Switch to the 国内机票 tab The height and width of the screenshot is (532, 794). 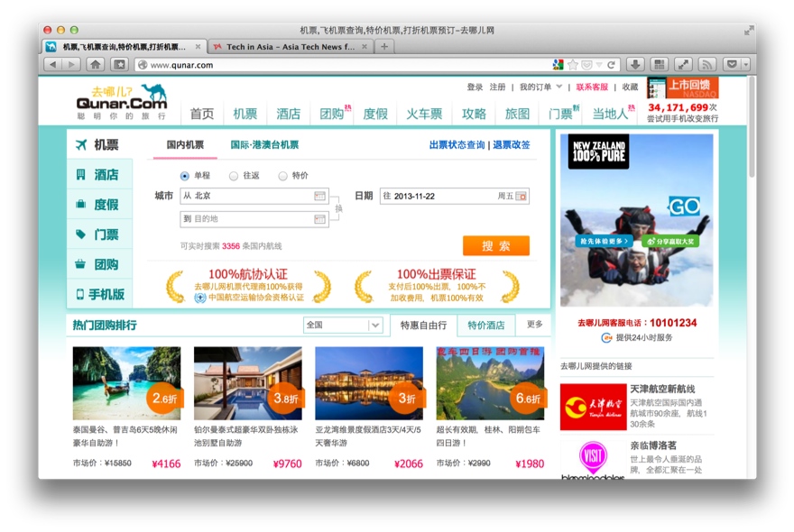(x=185, y=145)
